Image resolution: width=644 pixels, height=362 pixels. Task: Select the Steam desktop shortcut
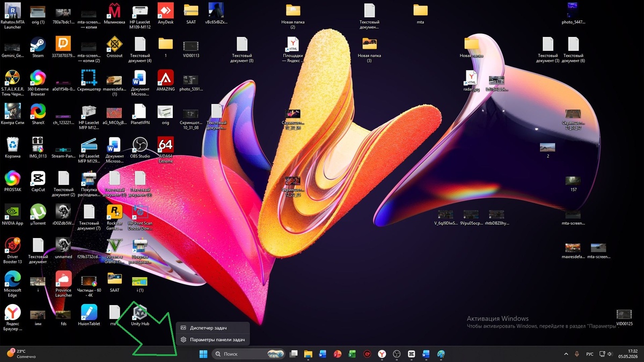point(38,47)
